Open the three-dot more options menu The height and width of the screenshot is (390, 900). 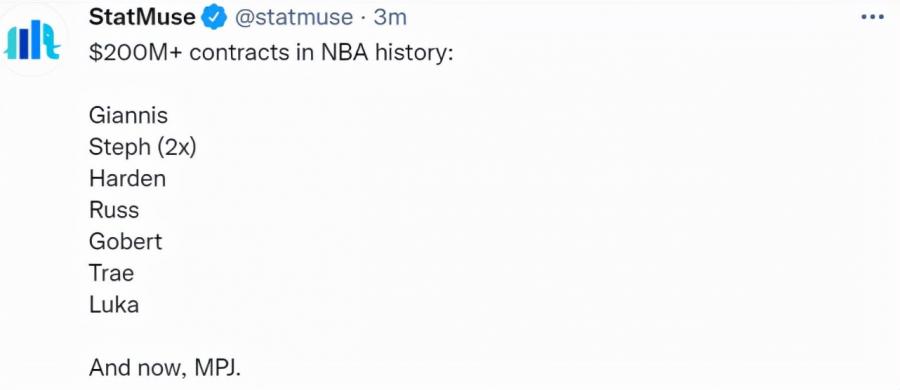[x=872, y=18]
